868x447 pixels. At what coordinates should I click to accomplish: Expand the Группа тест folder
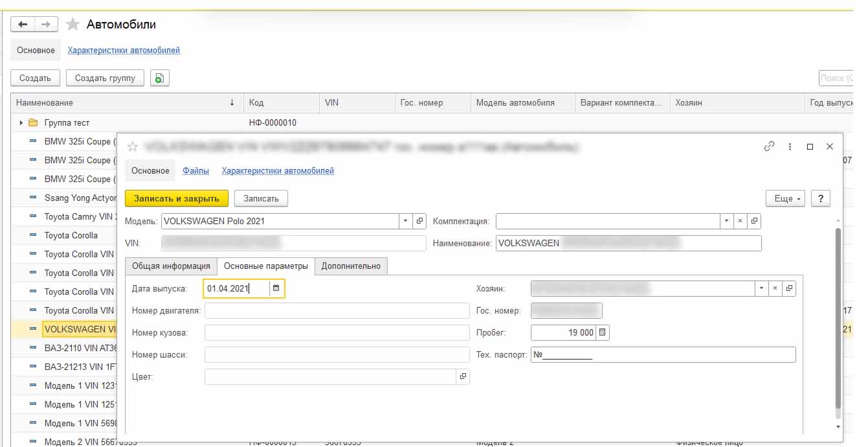21,122
